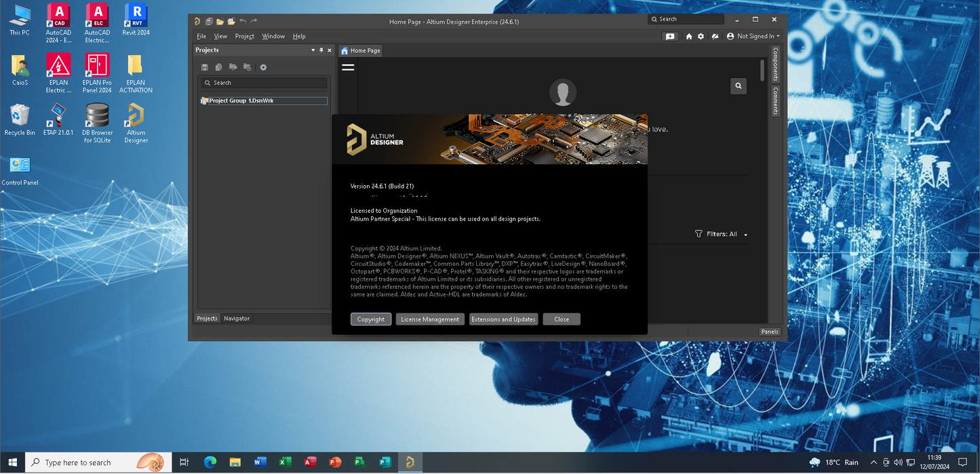This screenshot has height=474, width=980.
Task: Click the Excel taskbar icon
Action: tap(285, 462)
